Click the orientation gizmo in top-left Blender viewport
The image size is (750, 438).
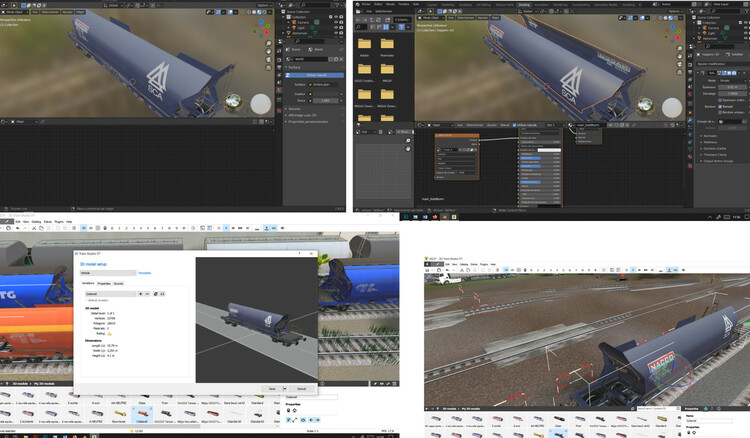point(261,28)
